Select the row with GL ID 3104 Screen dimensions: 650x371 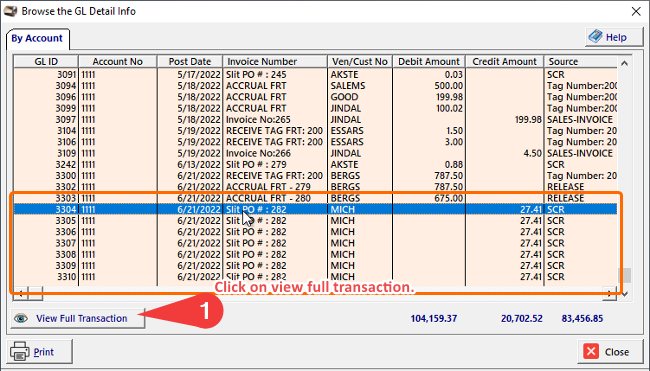coord(315,131)
